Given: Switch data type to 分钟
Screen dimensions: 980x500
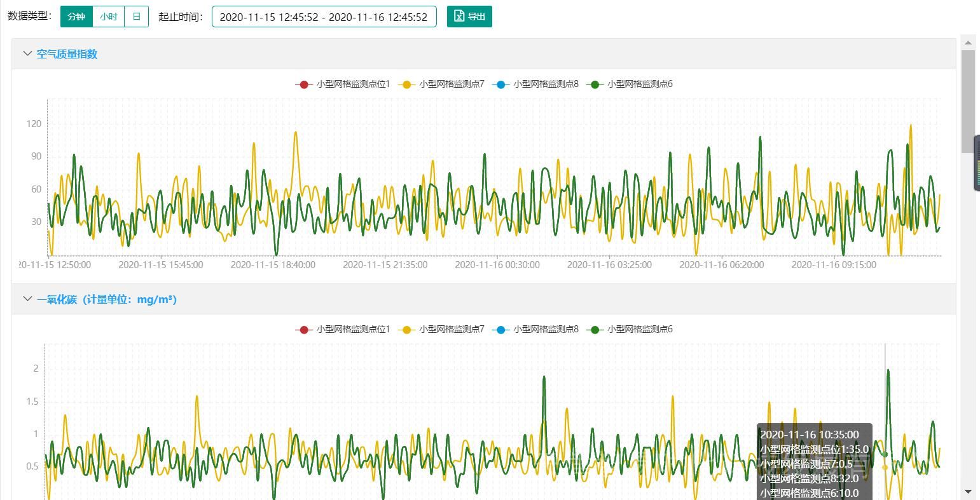Looking at the screenshot, I should (76, 17).
